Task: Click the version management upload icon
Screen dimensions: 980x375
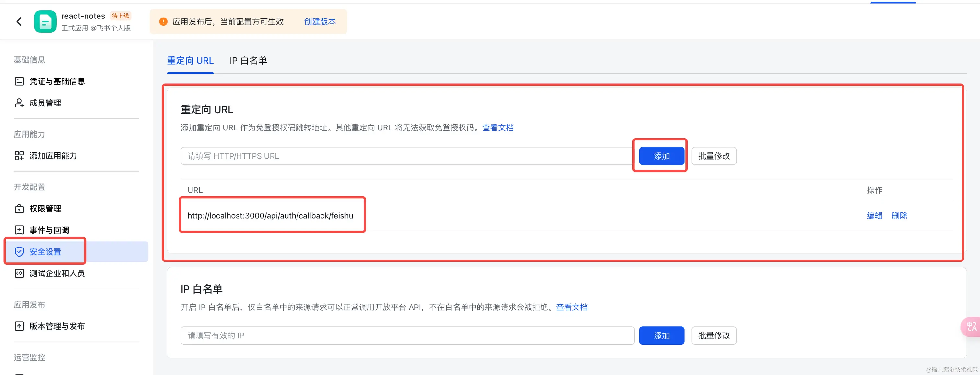Action: tap(19, 326)
